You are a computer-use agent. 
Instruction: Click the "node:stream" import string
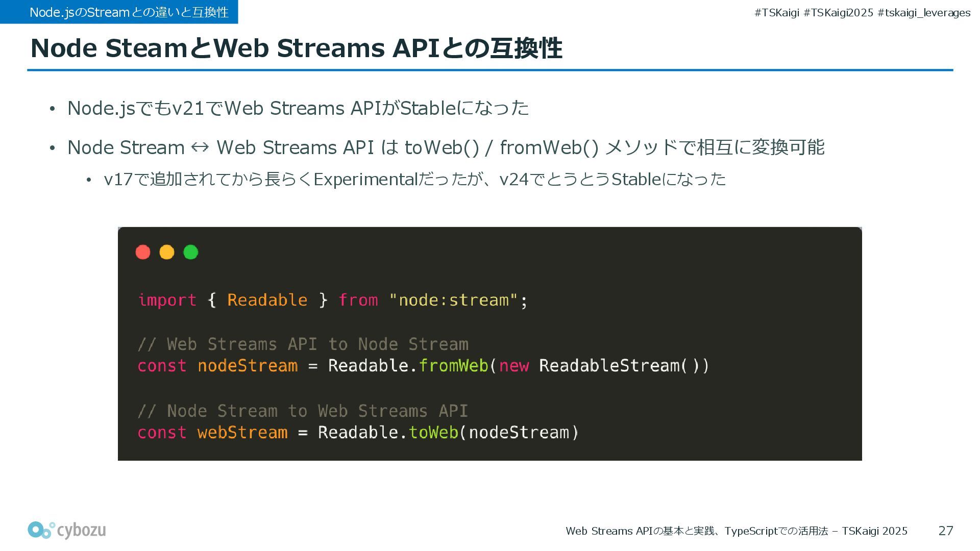click(453, 300)
